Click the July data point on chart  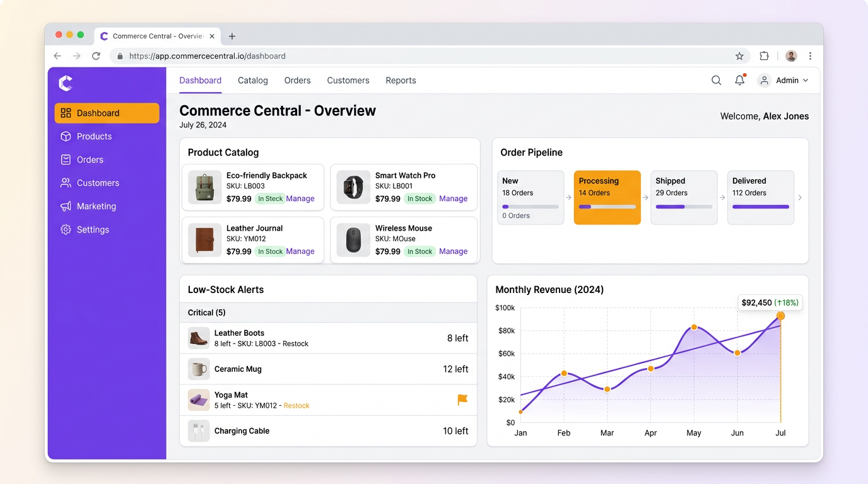point(780,316)
